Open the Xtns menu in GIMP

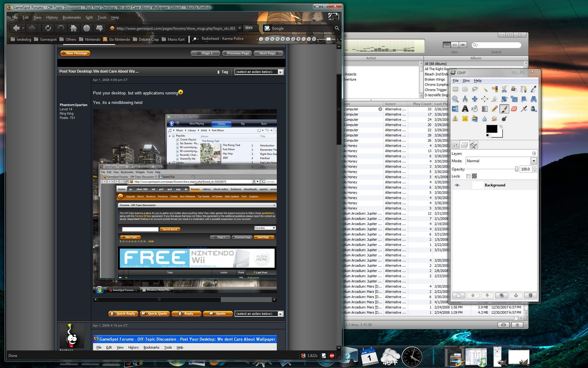[466, 81]
